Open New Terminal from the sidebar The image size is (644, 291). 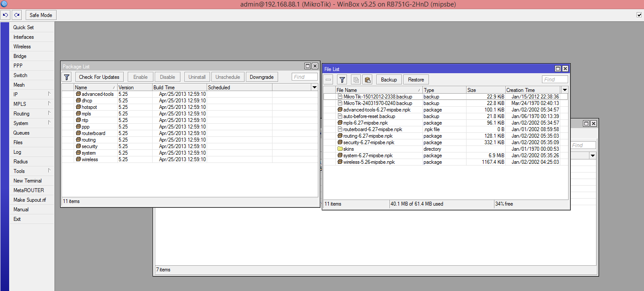32,181
